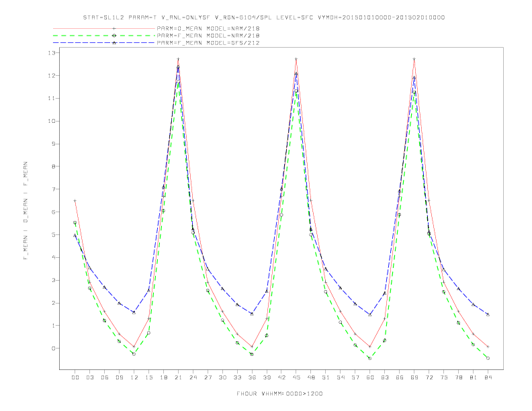
Task: Click y-axis tick label 7
Action: click(54, 189)
